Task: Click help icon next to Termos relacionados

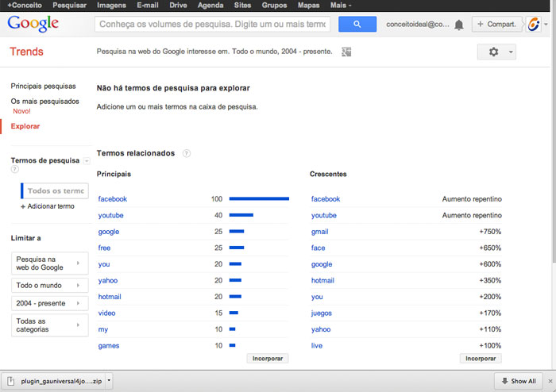Action: [x=186, y=153]
